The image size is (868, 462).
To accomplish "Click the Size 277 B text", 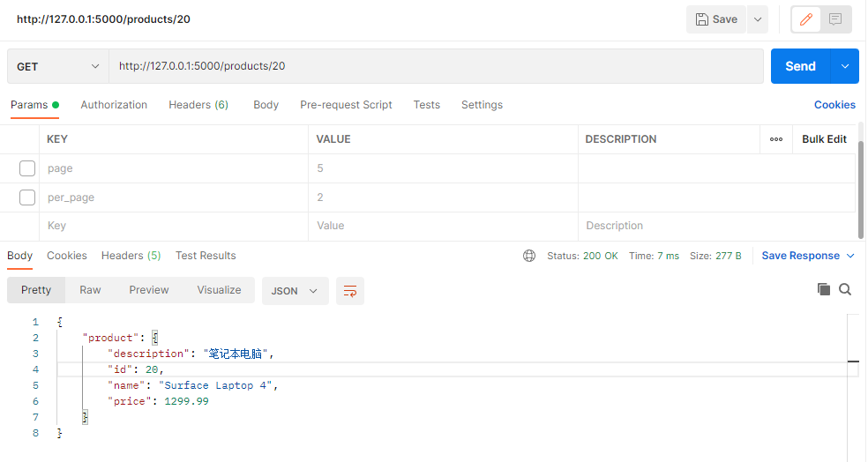I will 715,256.
